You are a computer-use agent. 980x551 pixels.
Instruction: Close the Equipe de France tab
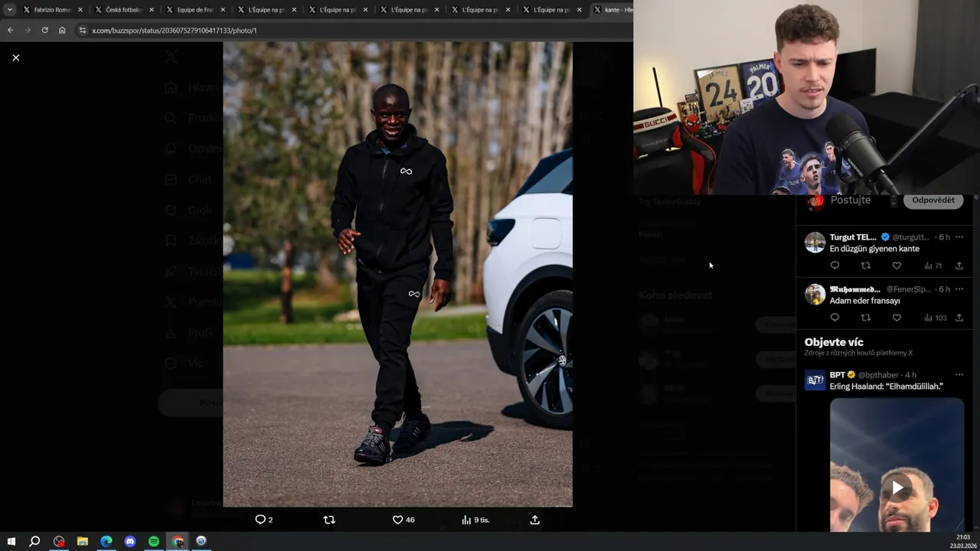tap(223, 10)
